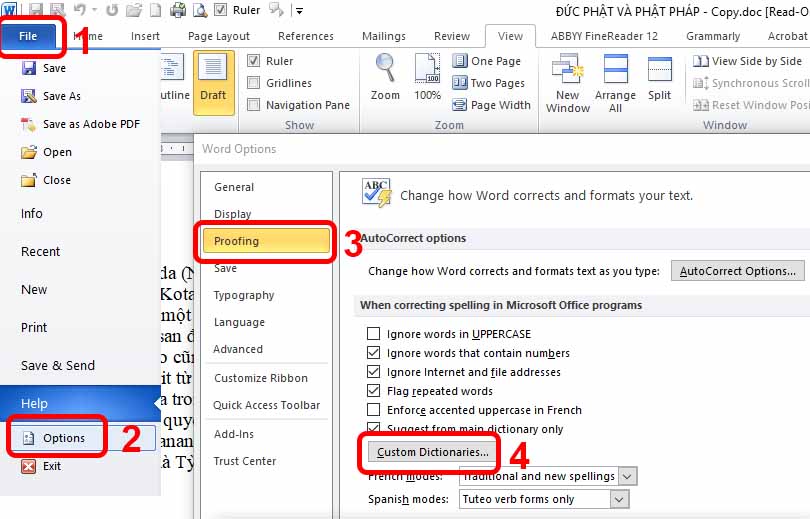This screenshot has height=519, width=810.
Task: Click Close in the File menu
Action: pos(46,180)
